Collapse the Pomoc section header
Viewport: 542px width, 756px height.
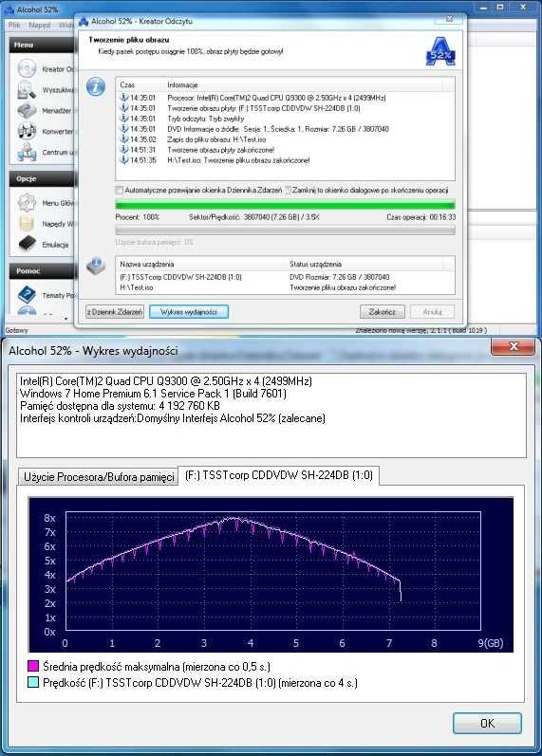[43, 271]
